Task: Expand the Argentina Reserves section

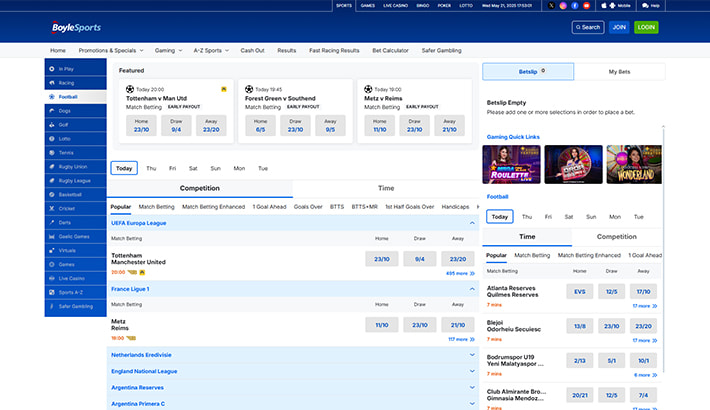Action: coord(472,387)
